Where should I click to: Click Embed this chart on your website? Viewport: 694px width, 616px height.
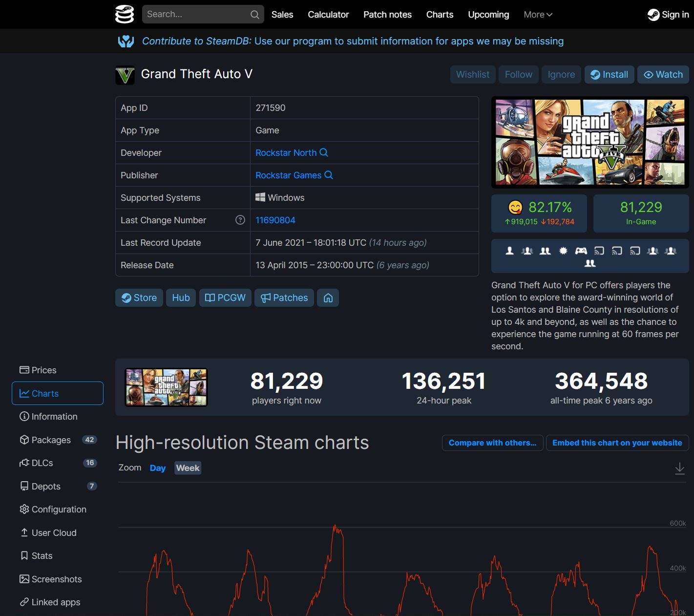617,443
